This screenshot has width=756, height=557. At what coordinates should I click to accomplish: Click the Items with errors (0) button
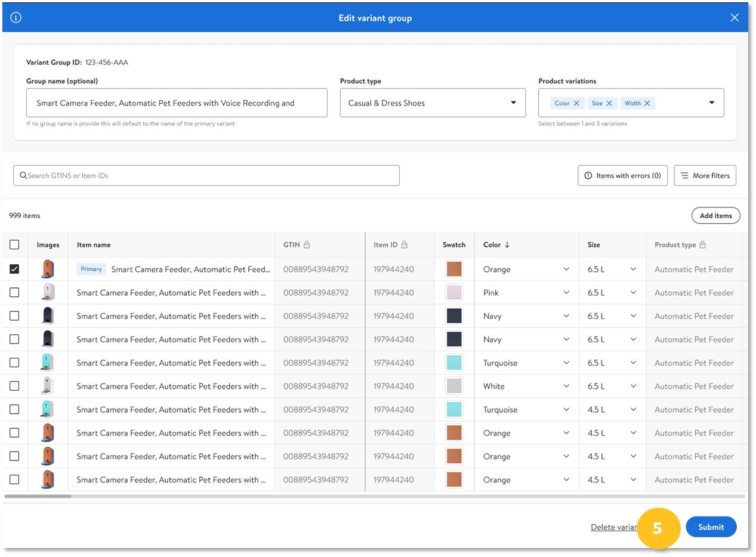tap(622, 176)
